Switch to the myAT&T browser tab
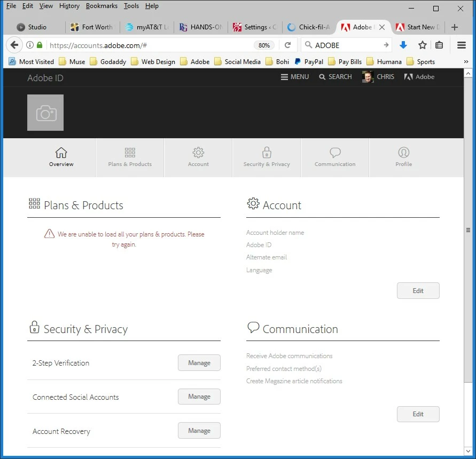This screenshot has width=476, height=459. coord(147,27)
